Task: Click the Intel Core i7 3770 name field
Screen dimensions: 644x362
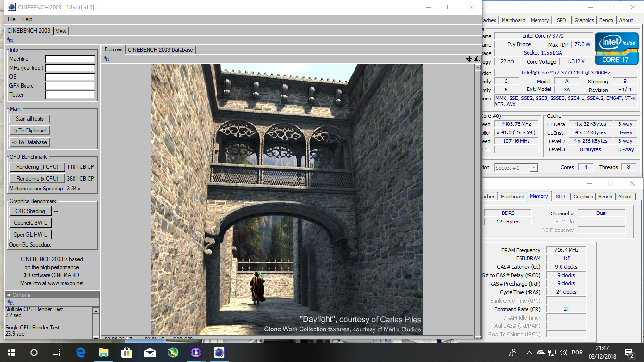Action: point(543,36)
